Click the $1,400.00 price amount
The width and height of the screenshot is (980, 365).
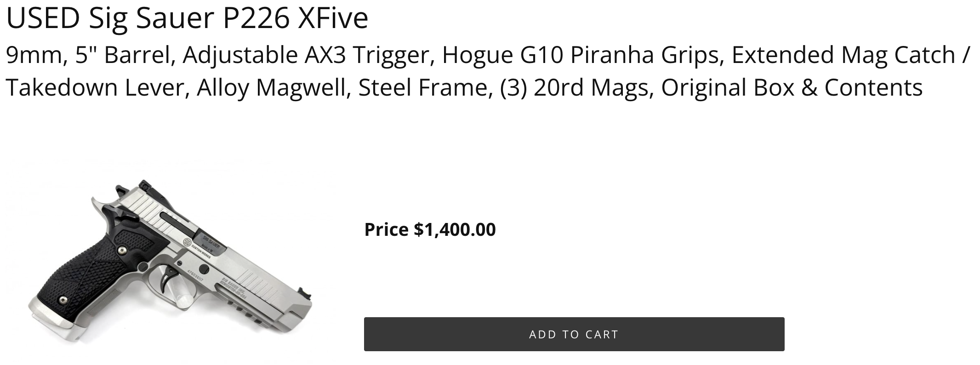455,229
